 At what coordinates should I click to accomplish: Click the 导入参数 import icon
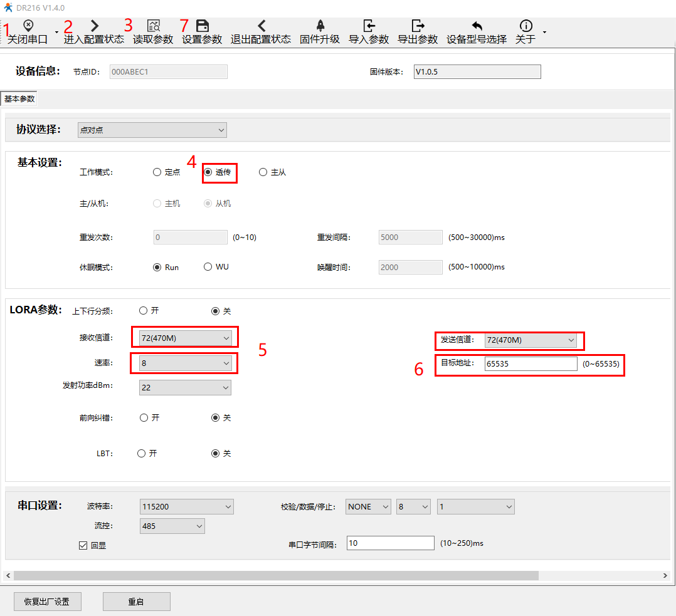[x=369, y=26]
